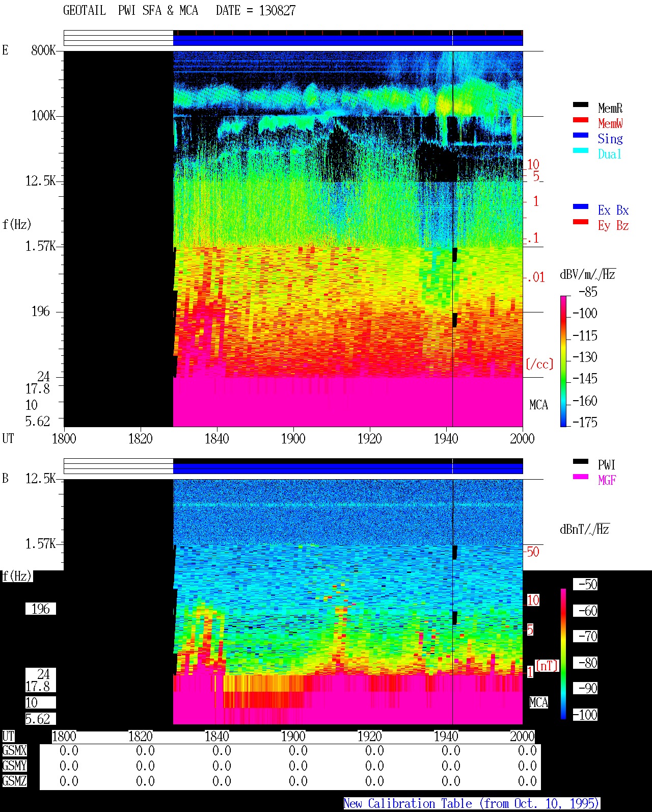The width and height of the screenshot is (652, 812).
Task: Click the 'Ex Bx' legend label
Action: click(613, 210)
